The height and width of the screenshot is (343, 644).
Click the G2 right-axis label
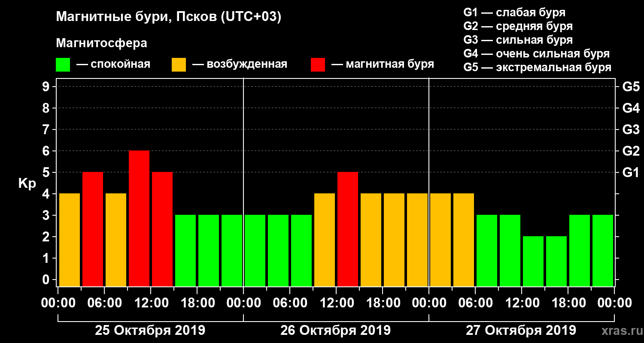click(x=631, y=151)
